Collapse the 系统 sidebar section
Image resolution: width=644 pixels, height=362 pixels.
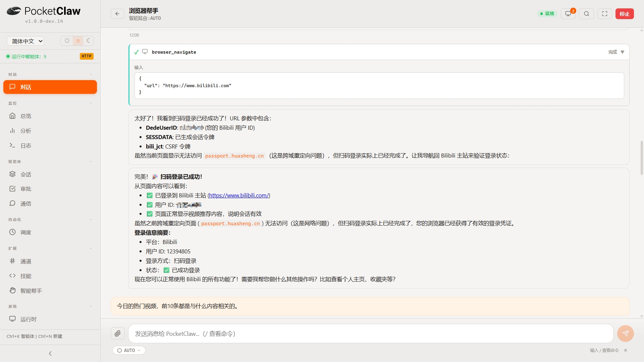pyautogui.click(x=50, y=306)
